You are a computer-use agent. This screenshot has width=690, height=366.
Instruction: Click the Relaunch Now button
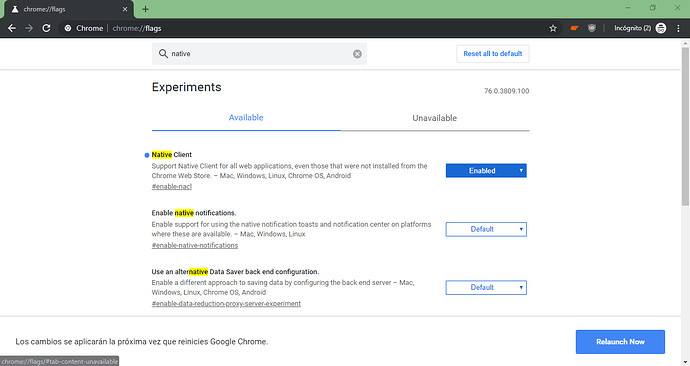coord(620,342)
